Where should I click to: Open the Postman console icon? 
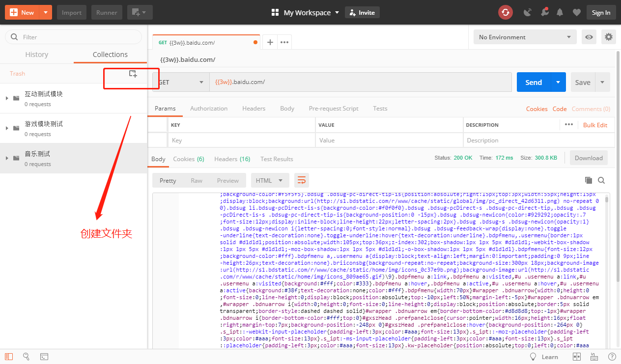(x=44, y=357)
